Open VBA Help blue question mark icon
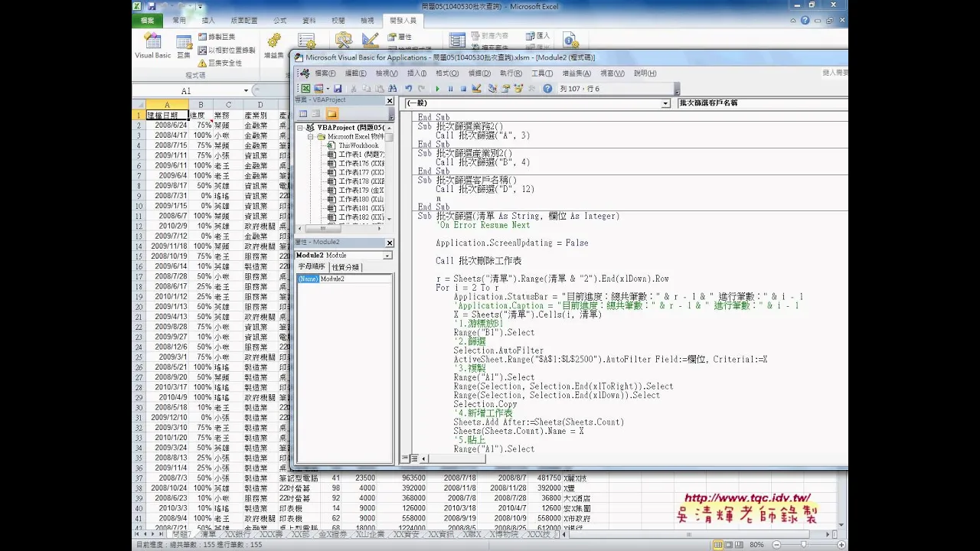Screen dimensions: 980x551 pos(547,89)
